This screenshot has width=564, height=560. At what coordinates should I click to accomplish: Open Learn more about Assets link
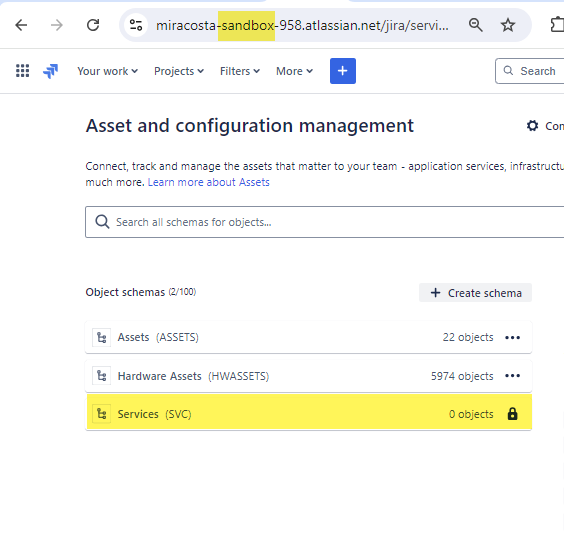click(x=209, y=182)
